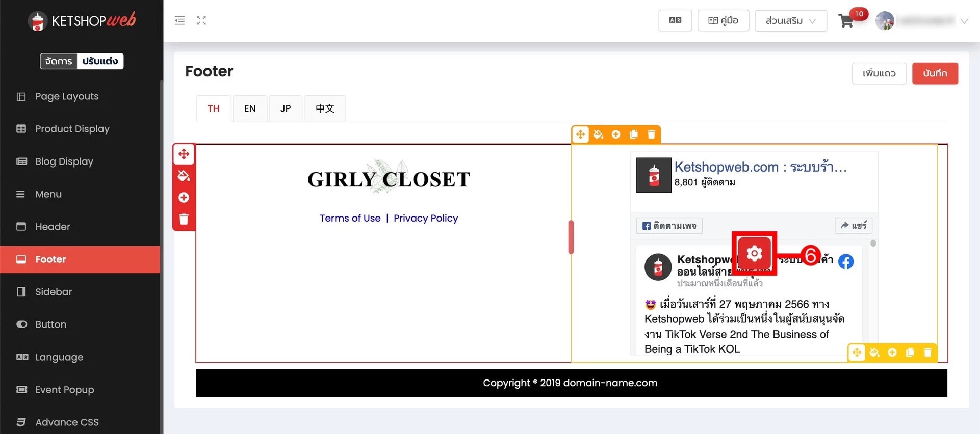Click the user profile avatar

[885, 21]
